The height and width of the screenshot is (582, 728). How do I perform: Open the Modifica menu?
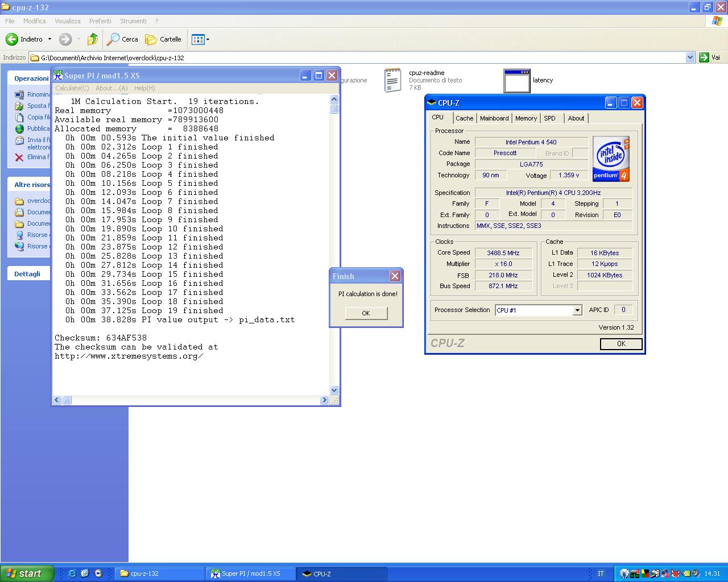[34, 21]
